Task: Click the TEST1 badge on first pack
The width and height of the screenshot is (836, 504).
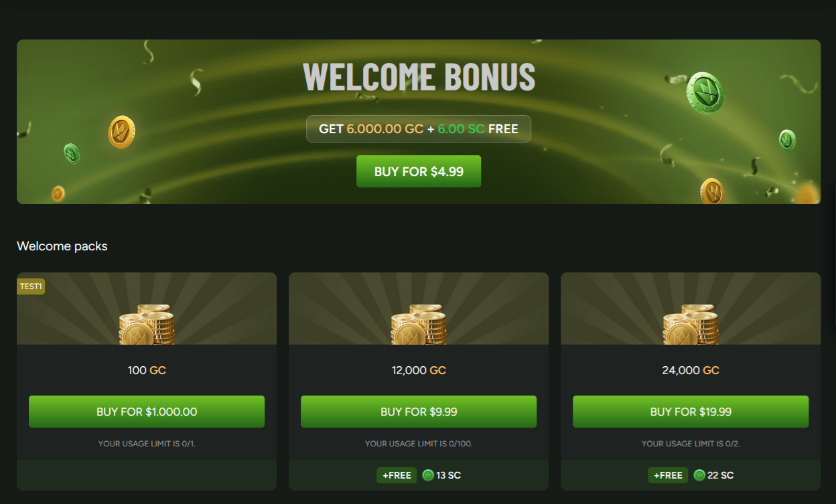Action: click(x=31, y=286)
